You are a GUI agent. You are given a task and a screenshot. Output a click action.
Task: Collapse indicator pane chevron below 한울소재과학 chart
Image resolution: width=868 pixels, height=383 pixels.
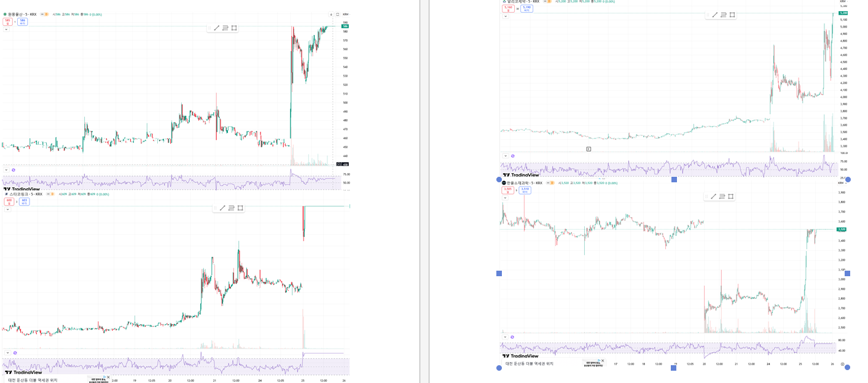(x=506, y=336)
